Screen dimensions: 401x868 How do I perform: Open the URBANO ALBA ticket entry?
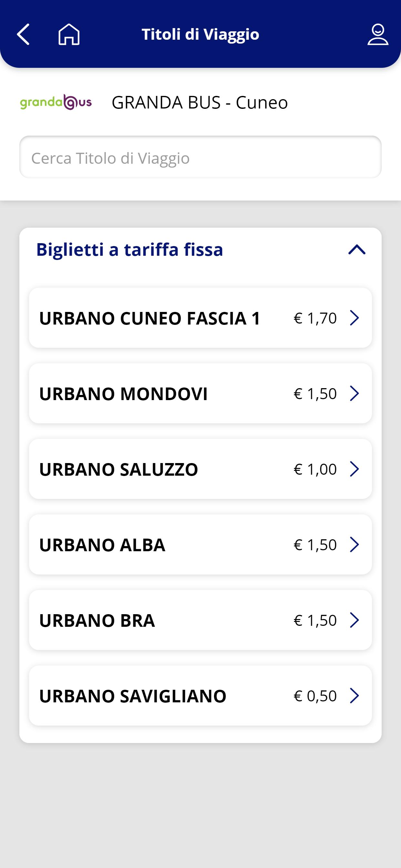pos(200,544)
